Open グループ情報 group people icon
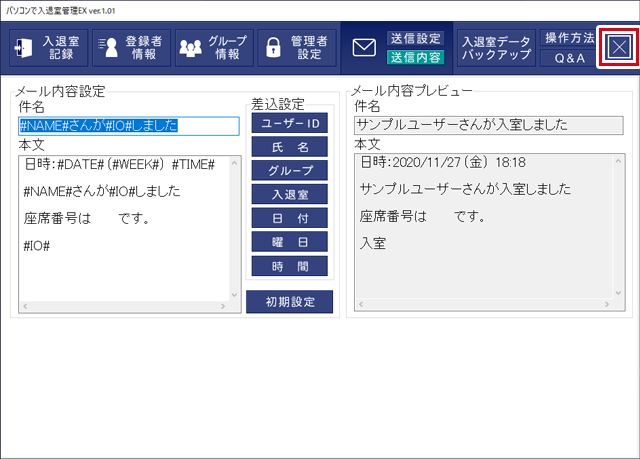This screenshot has height=459, width=640. tap(214, 47)
